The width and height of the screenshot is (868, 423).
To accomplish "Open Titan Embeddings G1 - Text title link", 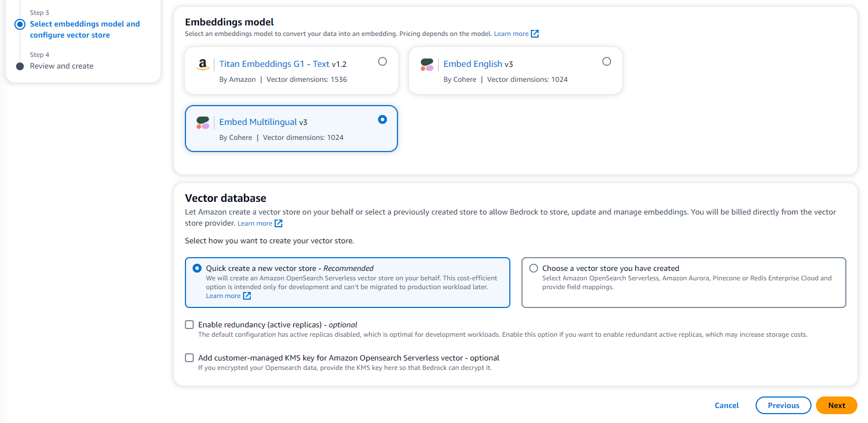I will click(x=275, y=64).
